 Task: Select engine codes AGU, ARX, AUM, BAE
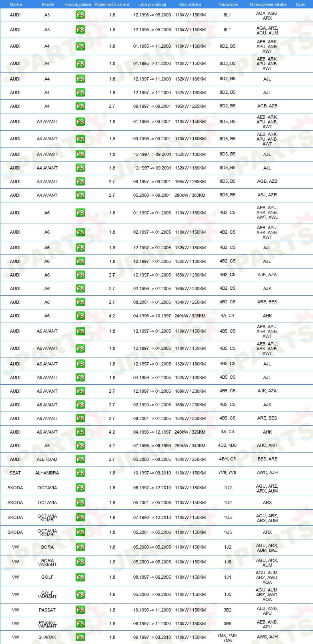tap(267, 548)
